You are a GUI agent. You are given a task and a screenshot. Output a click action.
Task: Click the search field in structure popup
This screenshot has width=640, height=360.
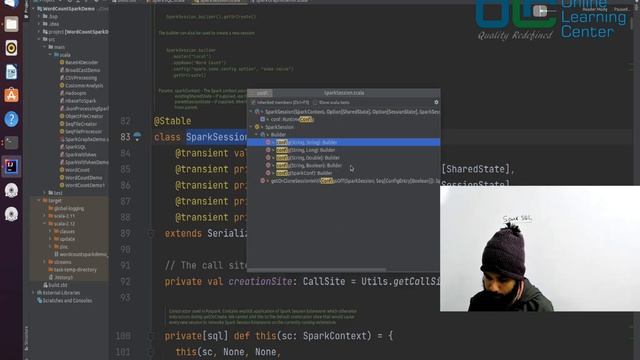[261, 93]
